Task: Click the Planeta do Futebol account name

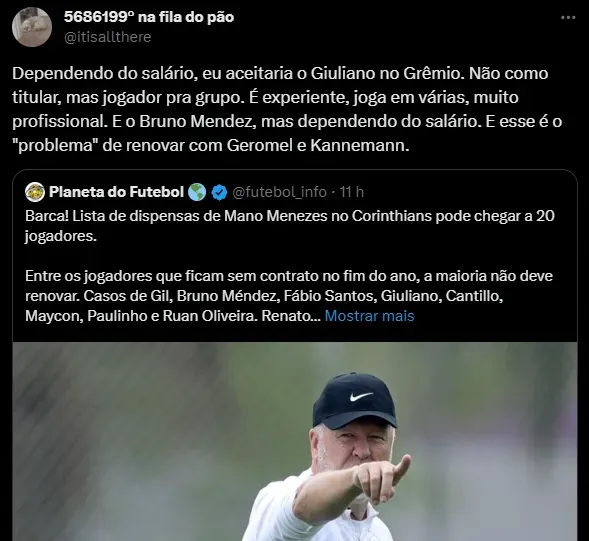Action: [116, 192]
